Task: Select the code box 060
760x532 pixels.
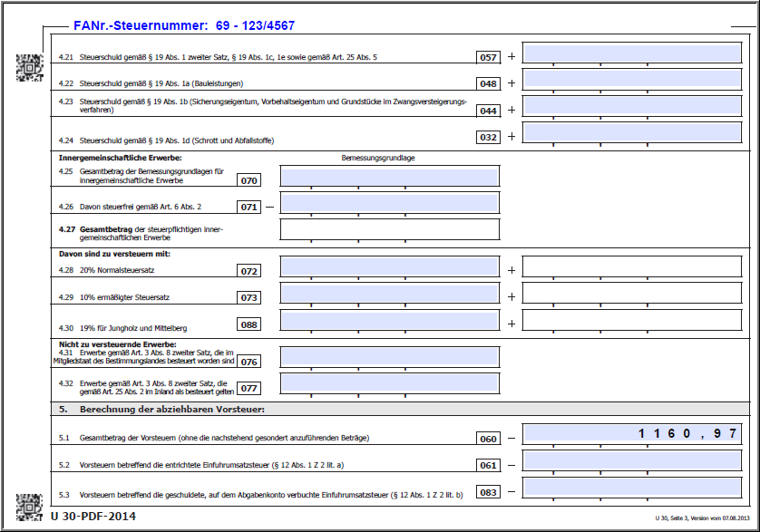Action: pos(488,439)
